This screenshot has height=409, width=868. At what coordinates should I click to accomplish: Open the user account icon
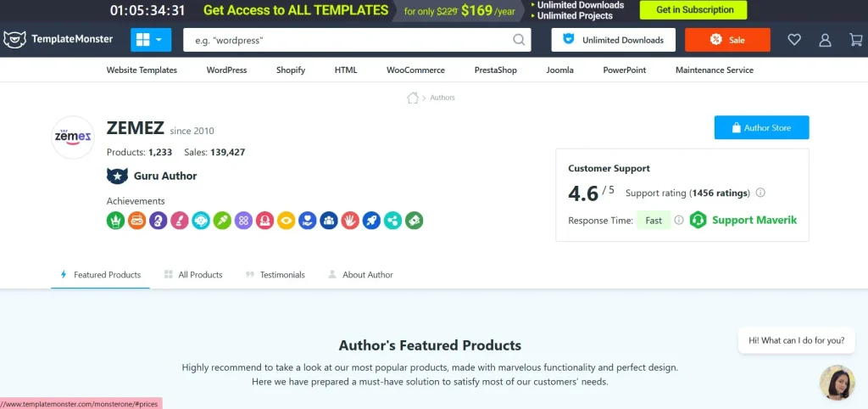(x=825, y=40)
